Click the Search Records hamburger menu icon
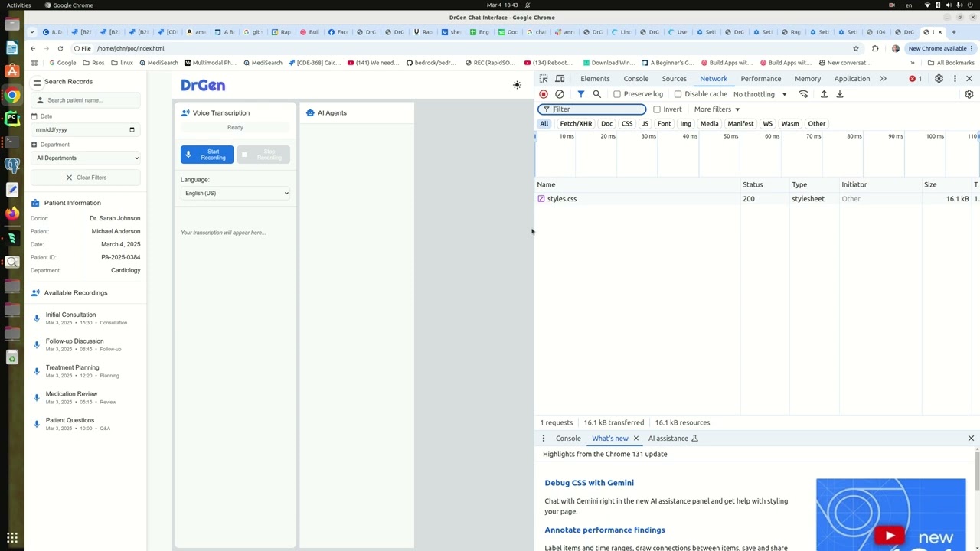 tap(37, 82)
